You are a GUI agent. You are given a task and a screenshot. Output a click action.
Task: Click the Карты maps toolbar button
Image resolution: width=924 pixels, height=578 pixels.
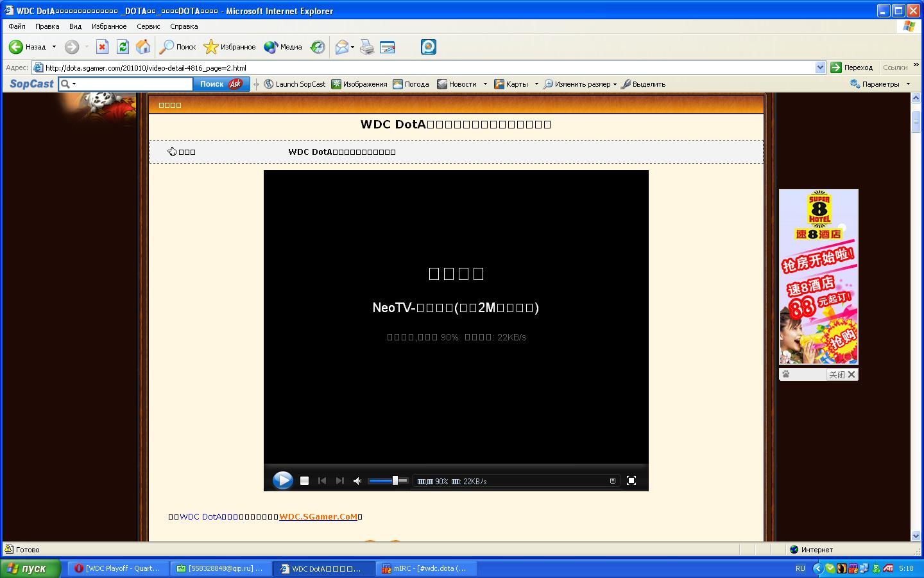point(511,84)
